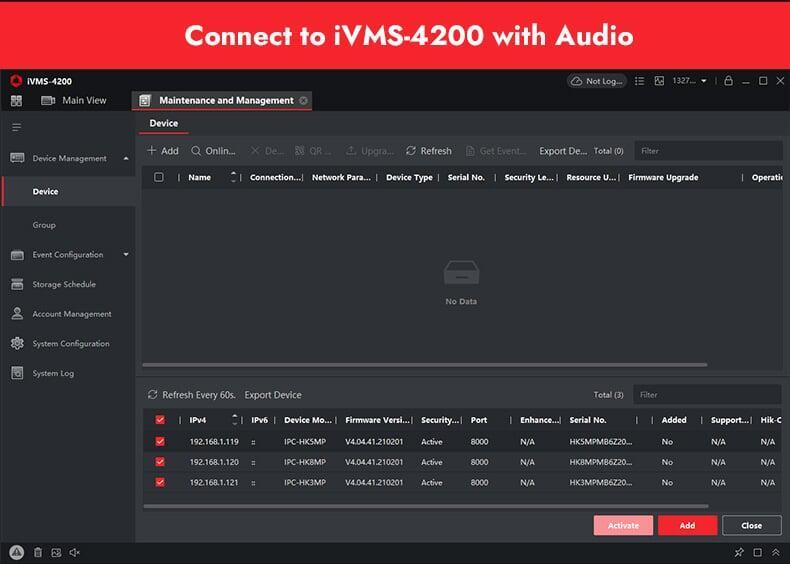Click the cloud Not Logged In icon
790x564 pixels.
[596, 81]
